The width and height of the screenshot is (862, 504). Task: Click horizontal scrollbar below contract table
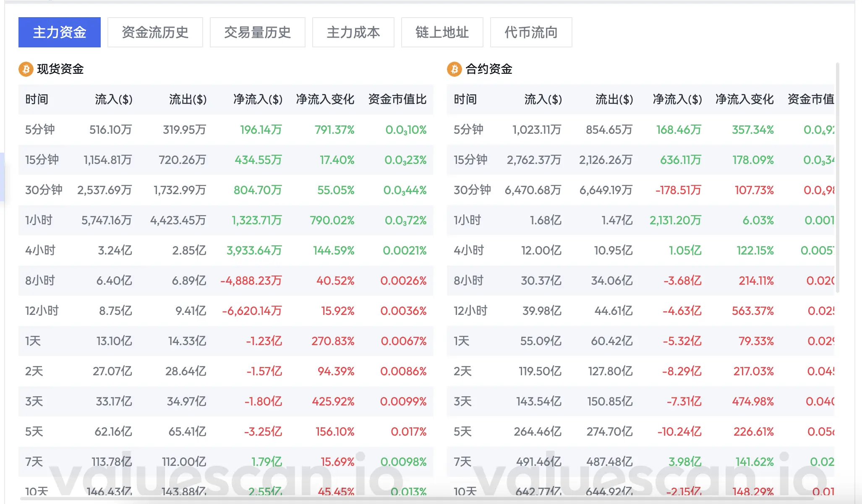pyautogui.click(x=630, y=499)
